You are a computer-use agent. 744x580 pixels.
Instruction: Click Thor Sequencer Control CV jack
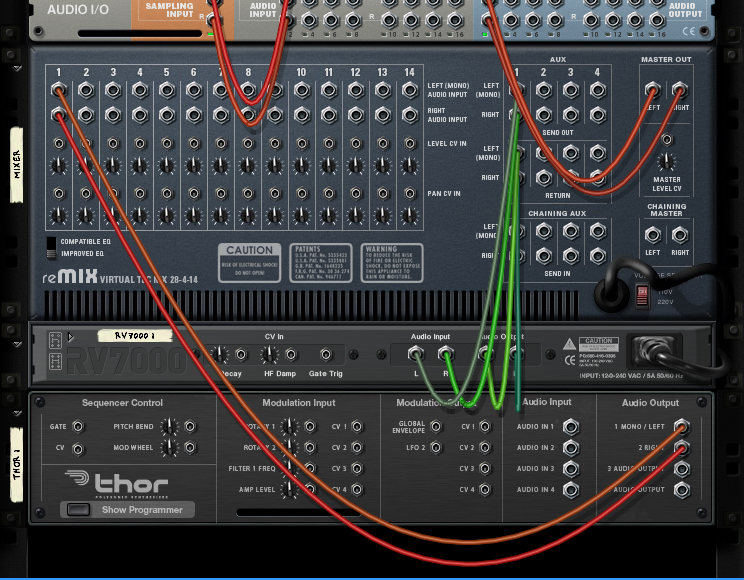point(78,449)
